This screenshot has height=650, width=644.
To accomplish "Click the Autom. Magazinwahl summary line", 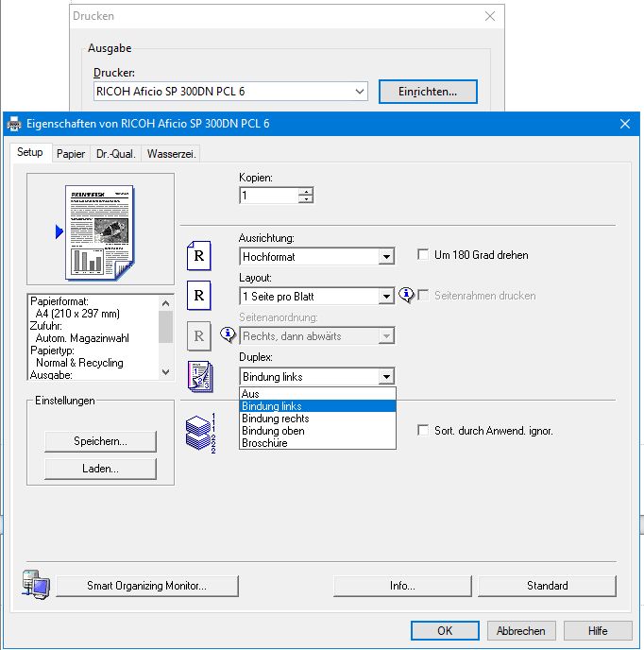I will pyautogui.click(x=82, y=338).
